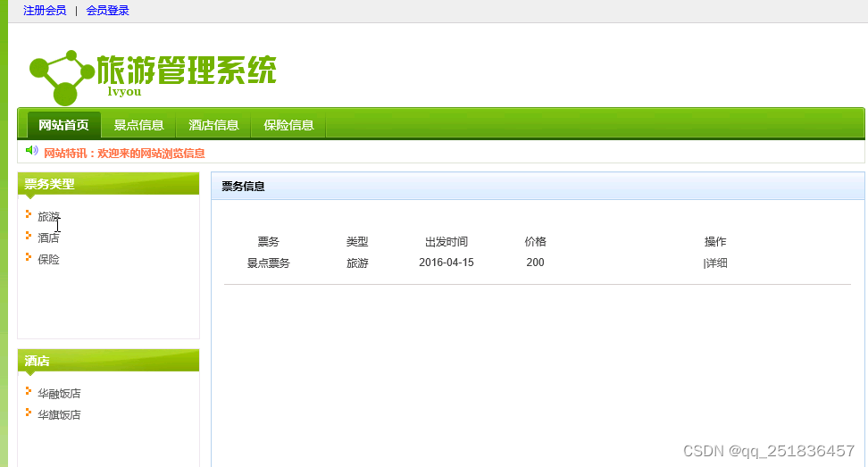Open the 华融饭店 hotel link

tap(59, 394)
